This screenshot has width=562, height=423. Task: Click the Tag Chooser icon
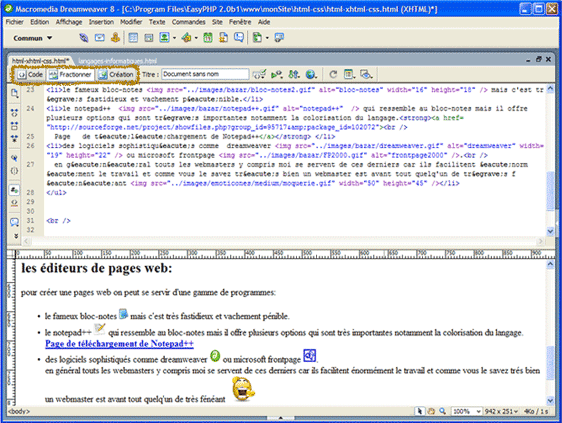tap(279, 37)
